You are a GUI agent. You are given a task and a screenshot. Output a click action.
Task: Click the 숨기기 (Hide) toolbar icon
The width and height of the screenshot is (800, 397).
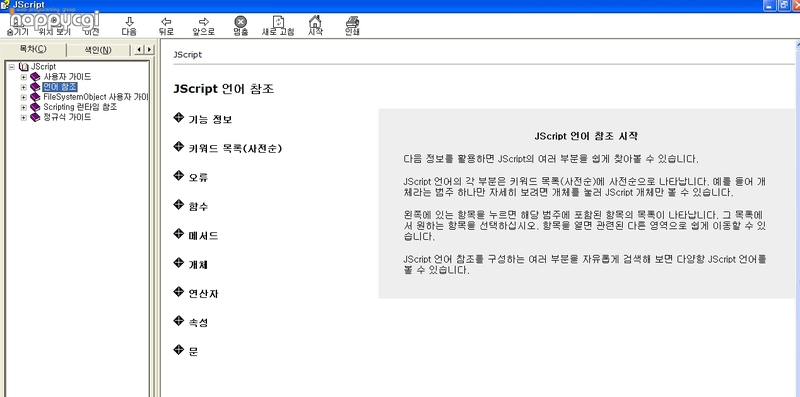(17, 26)
